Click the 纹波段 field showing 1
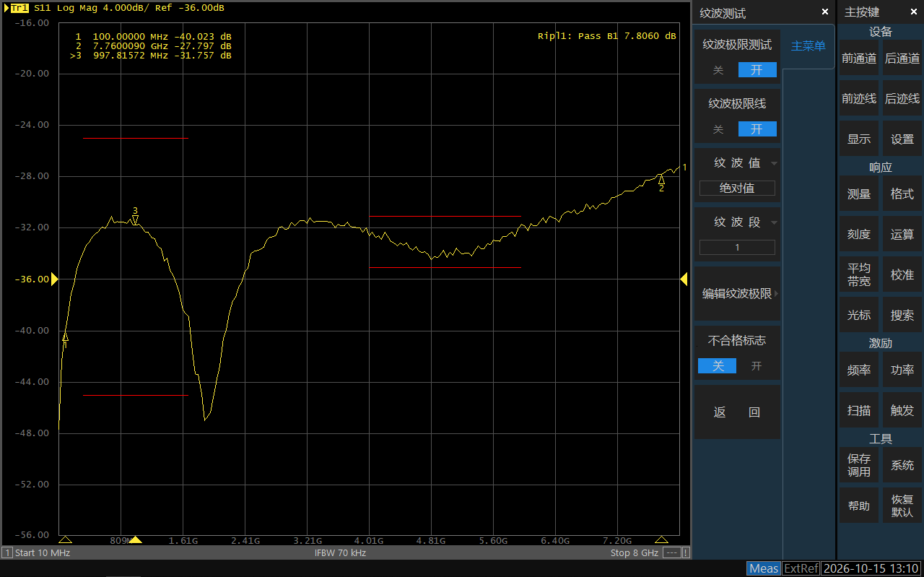924x577 pixels. [737, 248]
